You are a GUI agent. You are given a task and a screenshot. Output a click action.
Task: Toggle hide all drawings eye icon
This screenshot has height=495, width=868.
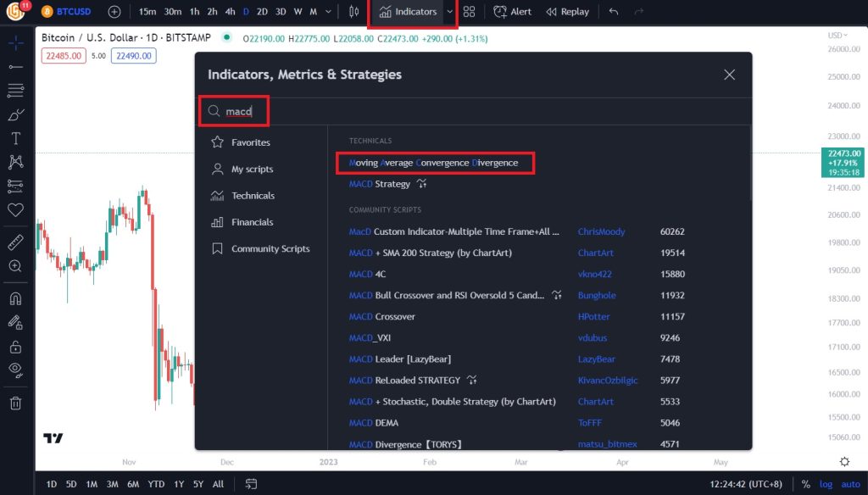(x=15, y=370)
